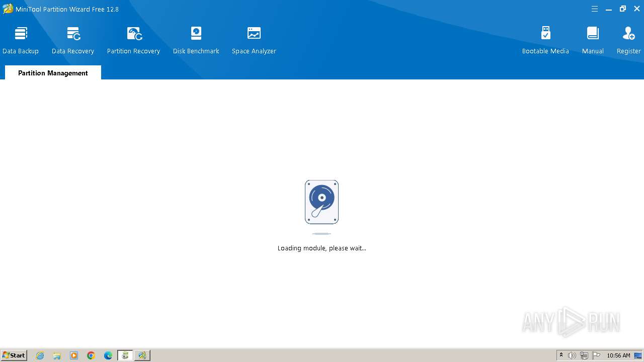
Task: Open Partition Recovery wizard
Action: point(133,41)
